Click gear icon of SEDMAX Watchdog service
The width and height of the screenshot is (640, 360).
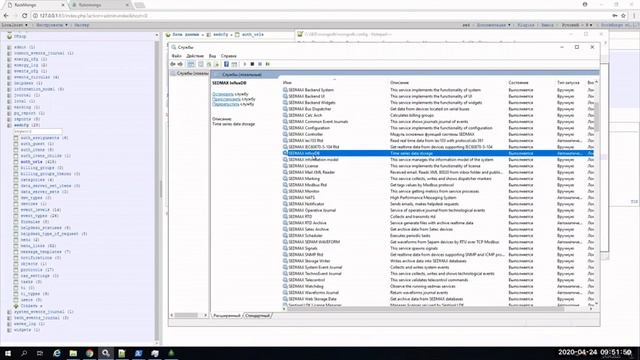(285, 286)
